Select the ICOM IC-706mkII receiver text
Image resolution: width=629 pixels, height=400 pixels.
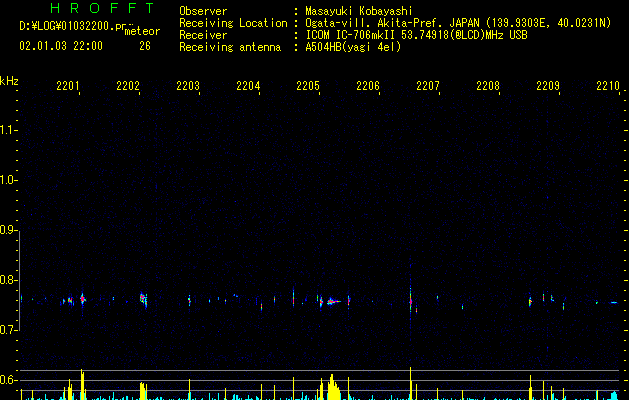click(x=416, y=35)
